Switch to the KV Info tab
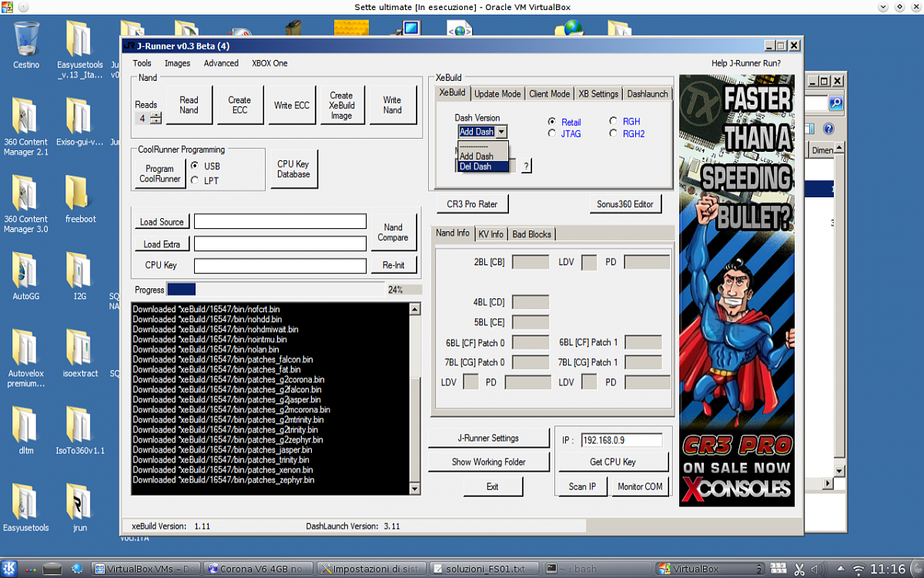This screenshot has height=578, width=924. [x=490, y=234]
